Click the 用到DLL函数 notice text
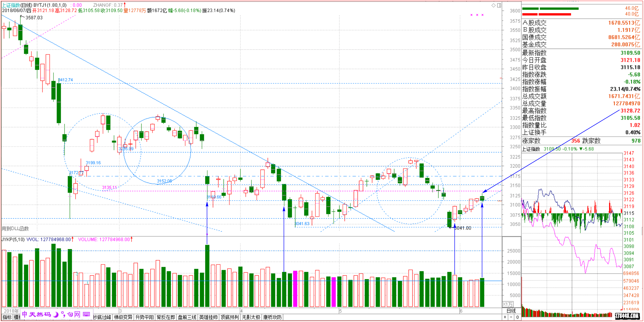Screen dimensions: 644x322 click(x=15, y=229)
